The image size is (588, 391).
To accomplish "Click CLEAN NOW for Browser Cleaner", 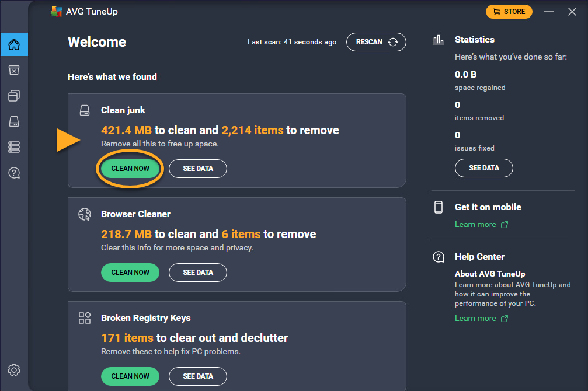I will 130,273.
